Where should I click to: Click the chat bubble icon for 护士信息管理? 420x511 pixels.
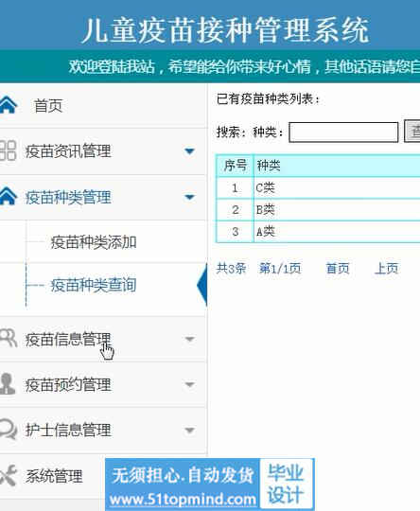pos(8,430)
